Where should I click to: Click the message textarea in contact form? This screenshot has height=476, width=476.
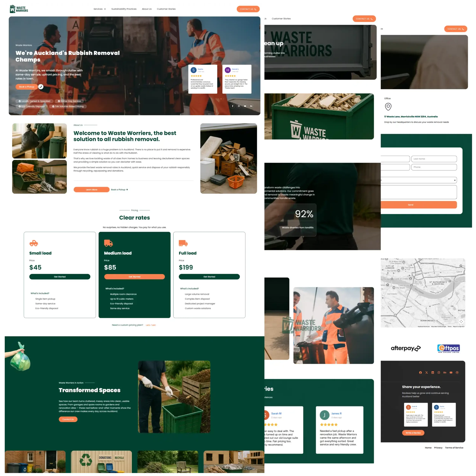coord(419,192)
